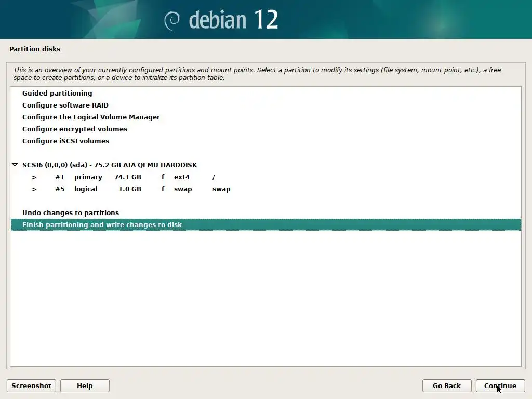Open the Help button
Image resolution: width=532 pixels, height=399 pixels.
(x=85, y=386)
